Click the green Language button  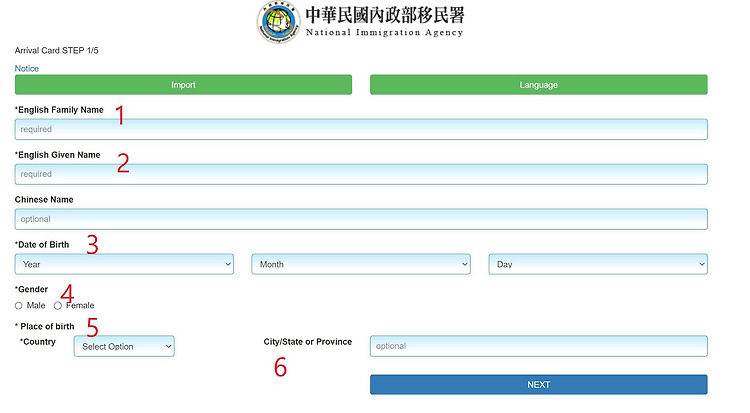tap(539, 85)
